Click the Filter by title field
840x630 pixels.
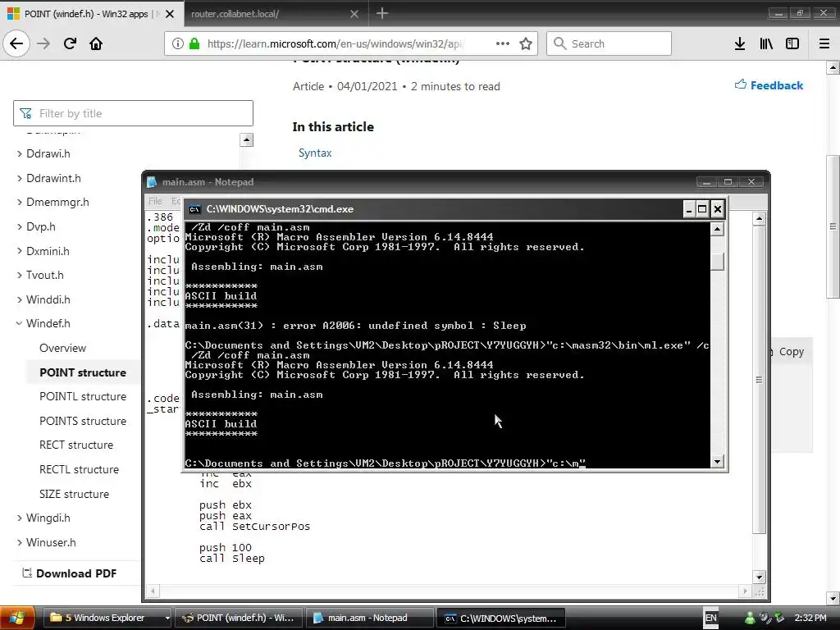click(133, 113)
